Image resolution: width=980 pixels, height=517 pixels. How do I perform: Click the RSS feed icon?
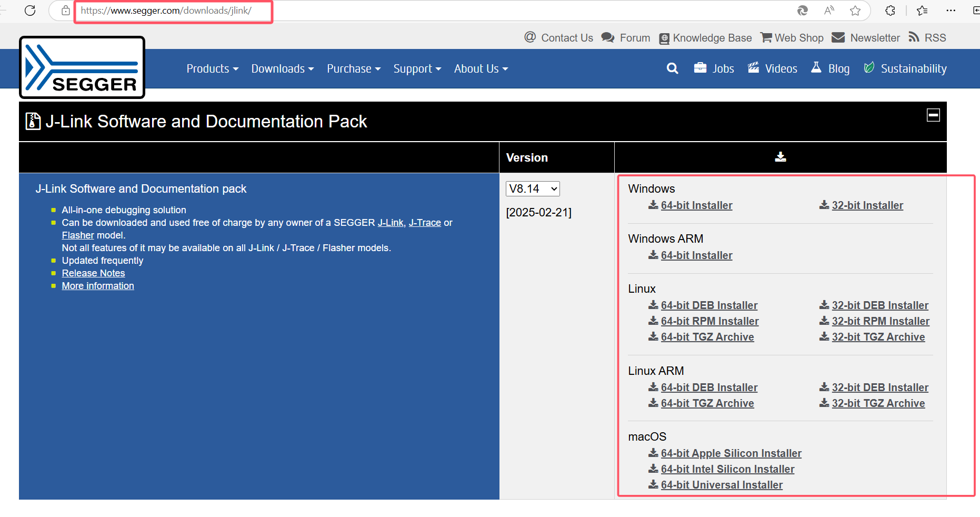click(x=914, y=37)
